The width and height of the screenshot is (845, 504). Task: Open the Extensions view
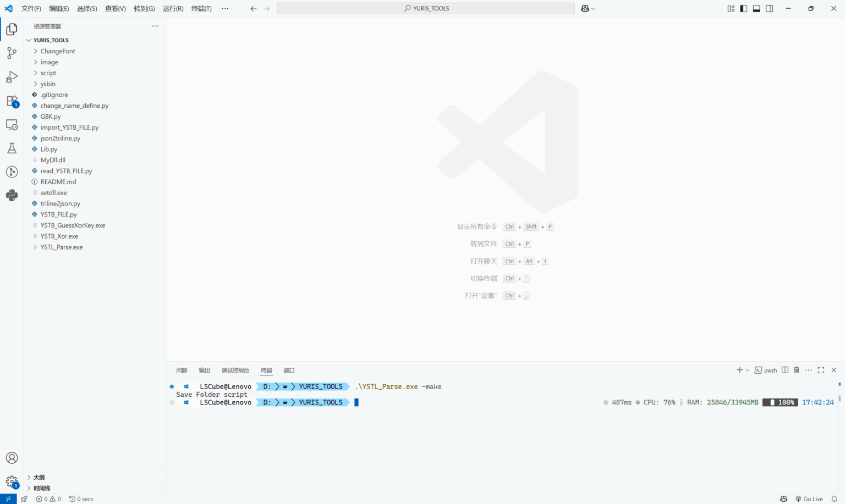(12, 101)
